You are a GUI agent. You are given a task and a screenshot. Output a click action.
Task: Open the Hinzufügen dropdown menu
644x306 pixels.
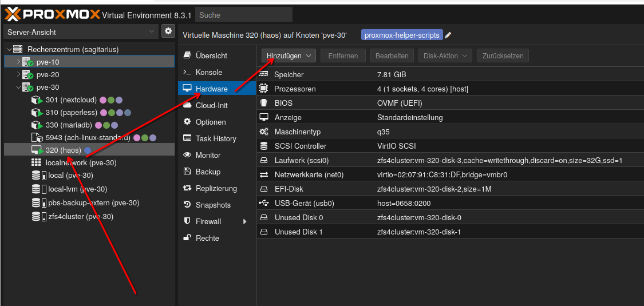click(289, 56)
